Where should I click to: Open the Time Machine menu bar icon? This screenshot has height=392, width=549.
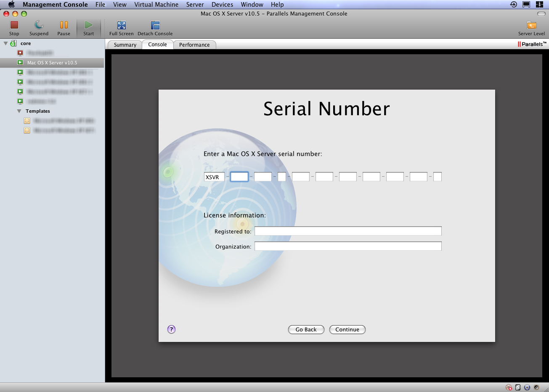click(x=514, y=5)
